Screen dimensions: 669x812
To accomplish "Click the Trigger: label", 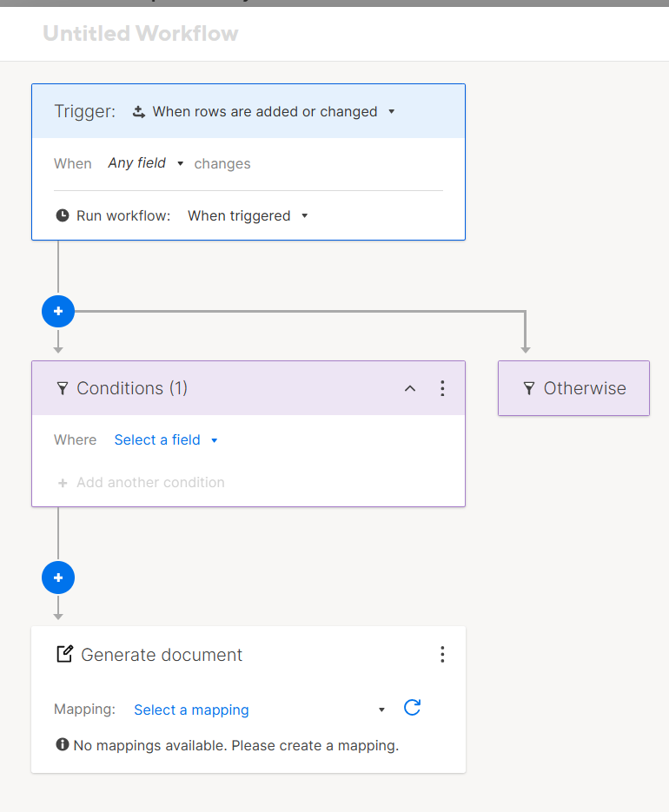I will 85,111.
